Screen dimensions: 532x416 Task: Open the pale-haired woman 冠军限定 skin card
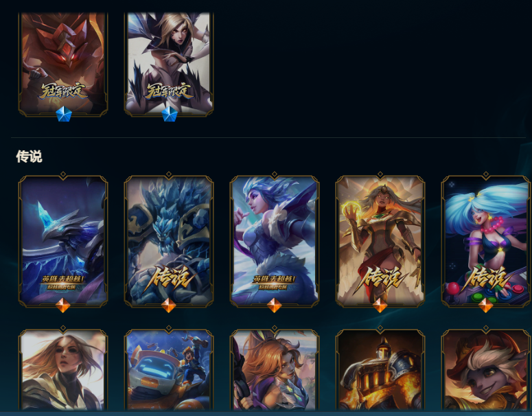pyautogui.click(x=169, y=64)
